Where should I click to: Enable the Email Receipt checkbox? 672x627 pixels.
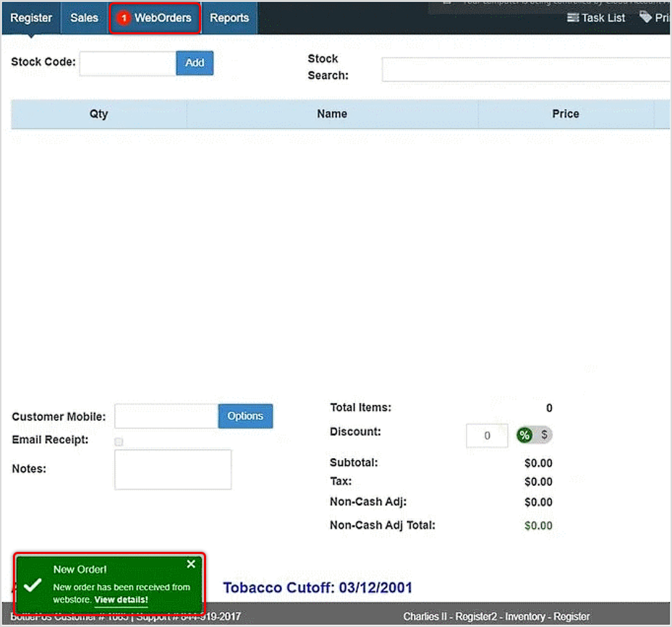point(118,441)
